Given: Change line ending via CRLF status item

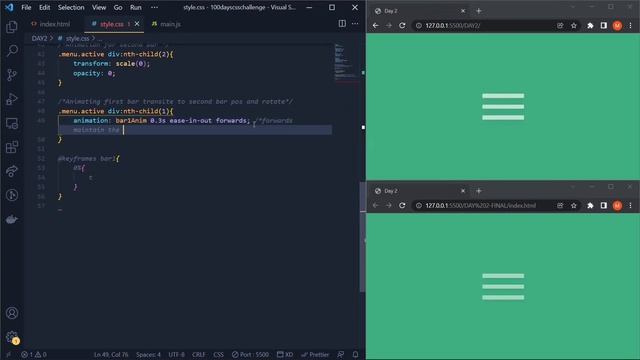Looking at the screenshot, I should [x=199, y=355].
